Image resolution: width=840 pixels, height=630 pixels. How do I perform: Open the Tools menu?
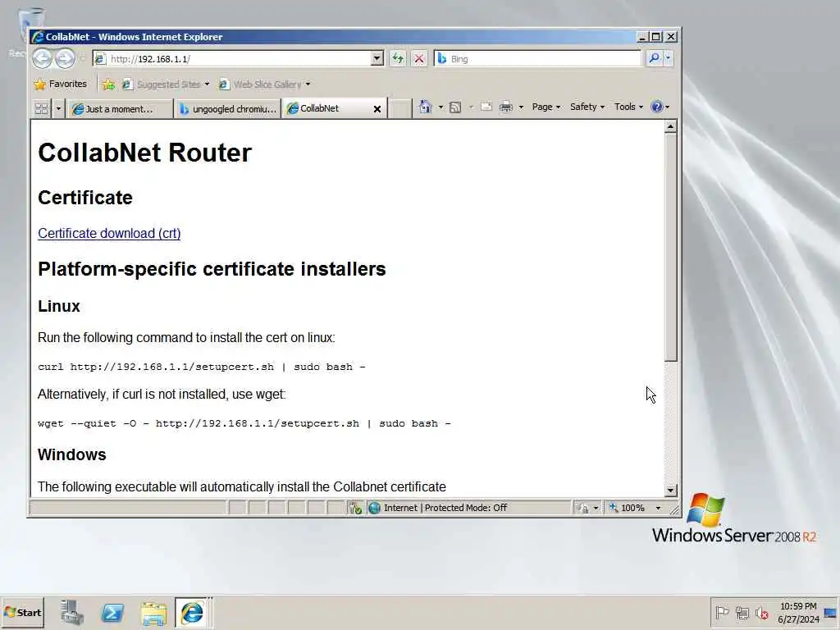coord(628,107)
